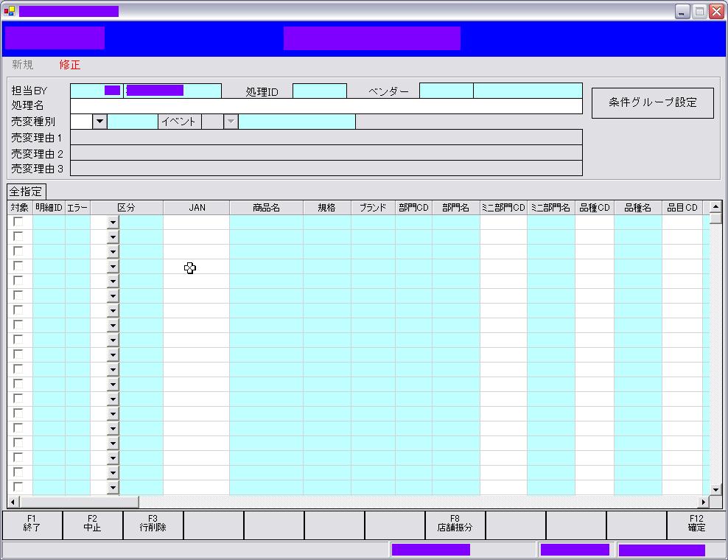Click the JAN column header

[197, 208]
